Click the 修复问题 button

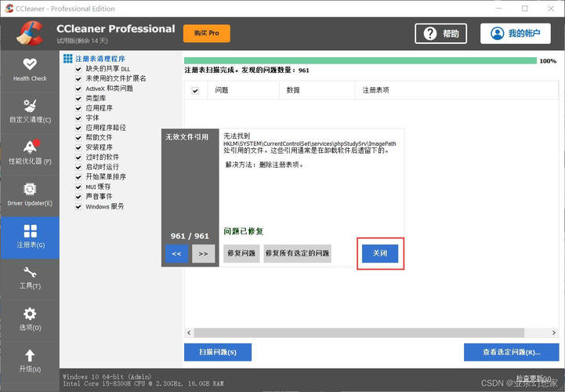click(x=241, y=253)
